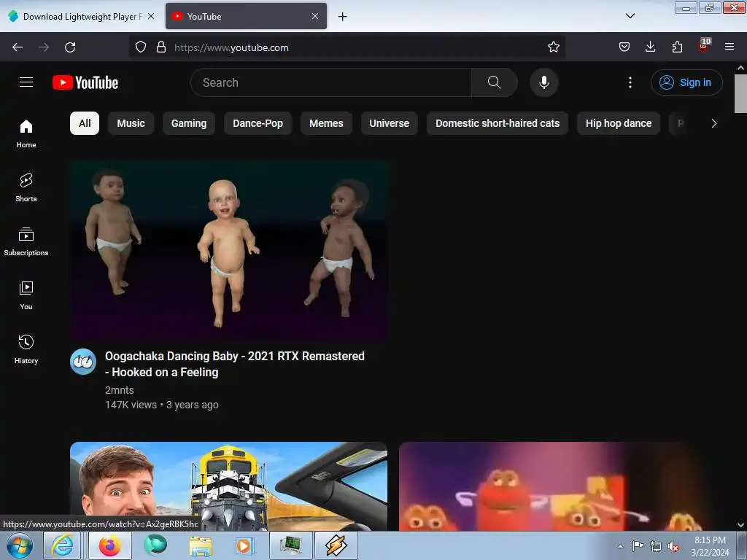Open the dancing babies video thumbnail
The image size is (747, 560).
(x=228, y=251)
